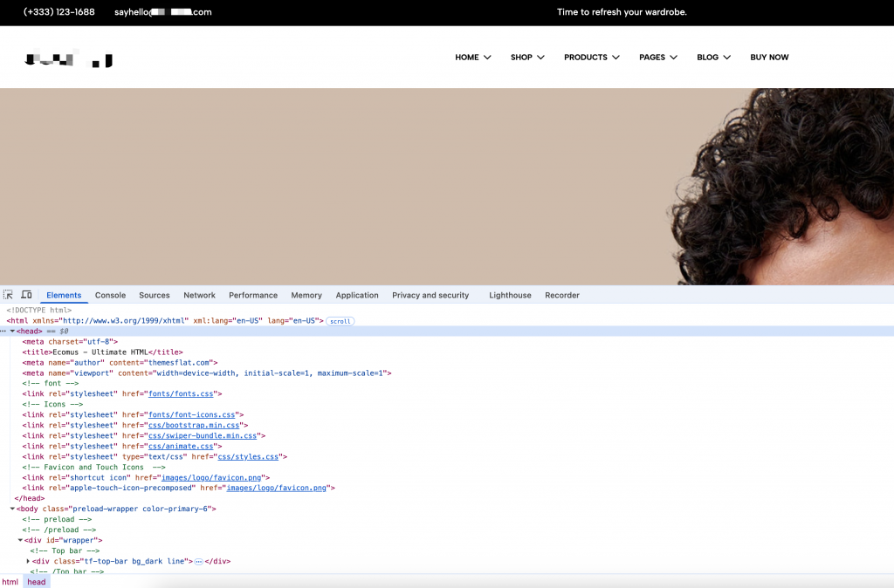Select the html breadcrumb item

point(10,582)
